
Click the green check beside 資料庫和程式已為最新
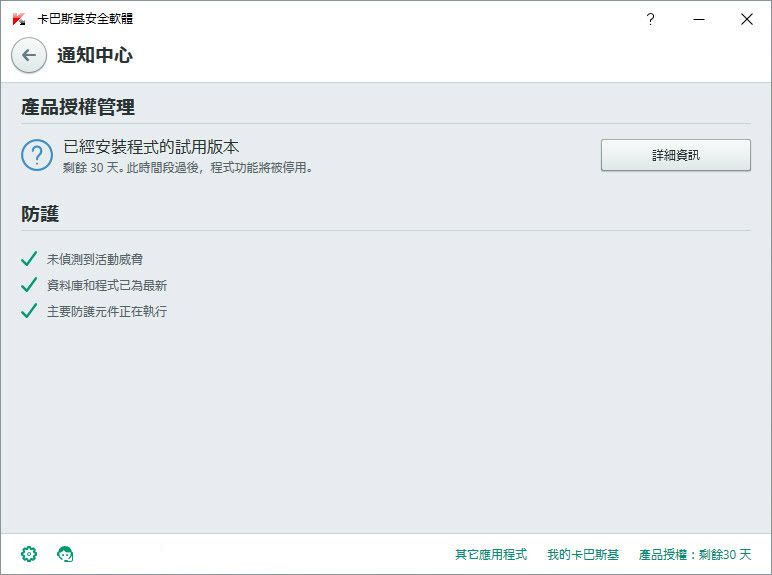tap(29, 285)
